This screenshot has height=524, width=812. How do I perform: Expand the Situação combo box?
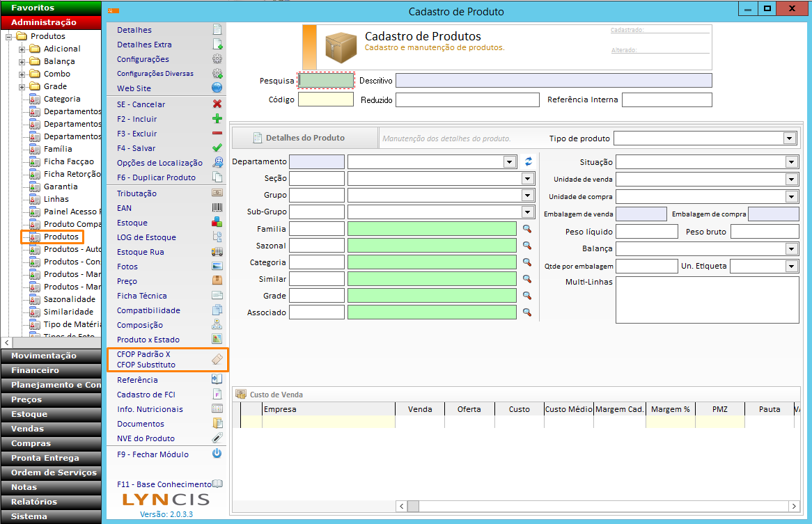pos(792,162)
